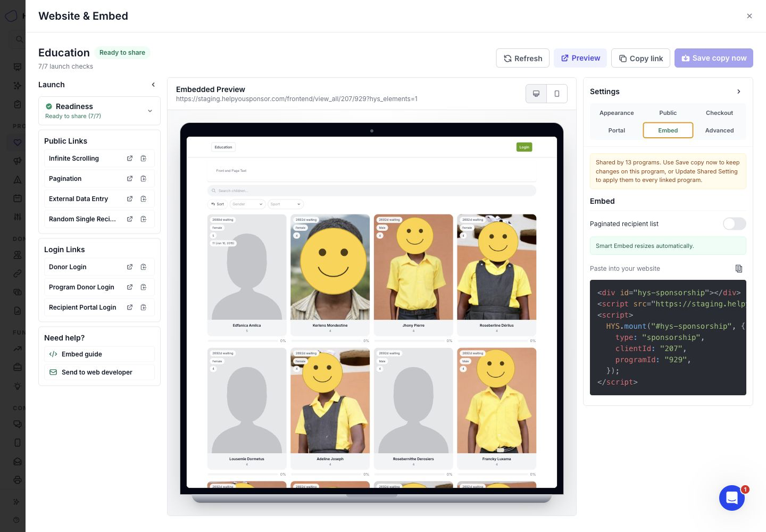This screenshot has height=532, width=766.
Task: Open Program Donor Login link externally
Action: tap(130, 287)
